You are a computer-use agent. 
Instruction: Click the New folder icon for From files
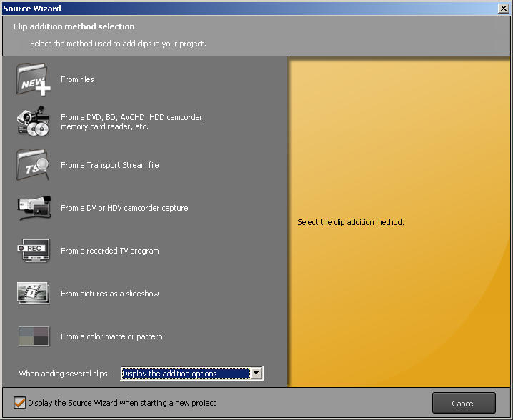pos(33,79)
